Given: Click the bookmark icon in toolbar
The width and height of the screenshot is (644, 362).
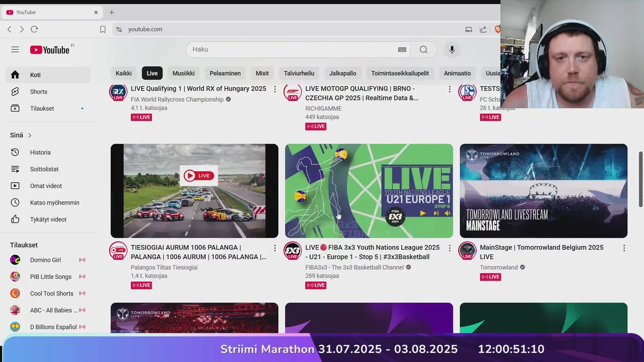Looking at the screenshot, I should pyautogui.click(x=103, y=29).
